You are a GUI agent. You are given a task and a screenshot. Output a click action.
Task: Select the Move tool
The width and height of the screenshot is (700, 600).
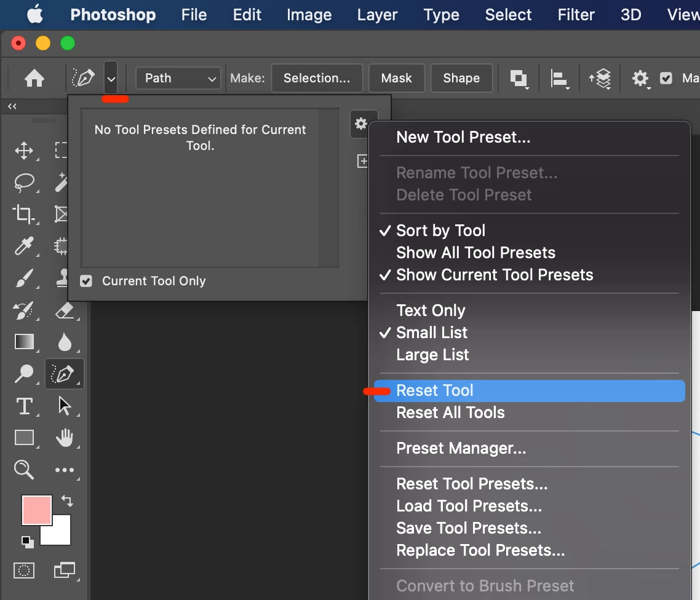[x=24, y=151]
